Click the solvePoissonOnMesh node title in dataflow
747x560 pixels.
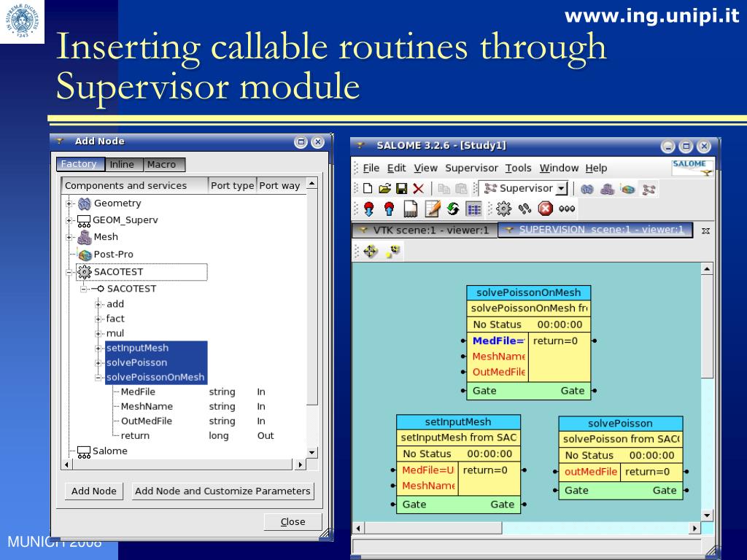[x=529, y=292]
